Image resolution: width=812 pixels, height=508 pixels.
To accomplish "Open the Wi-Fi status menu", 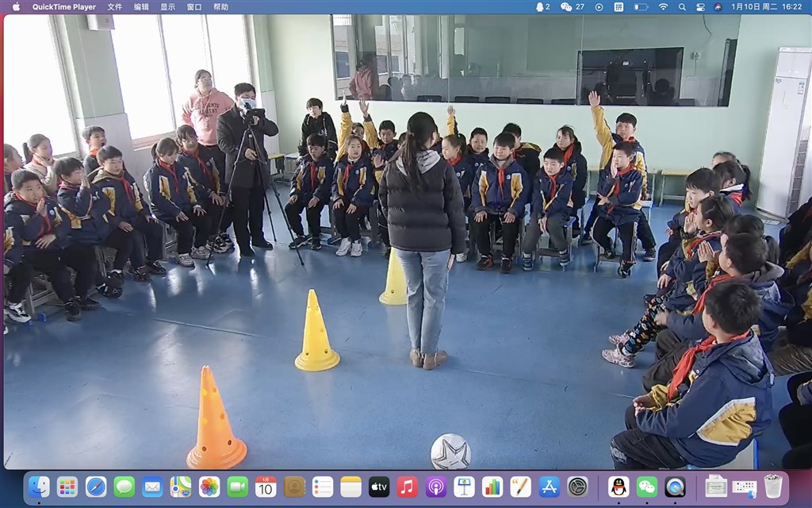I will pyautogui.click(x=664, y=6).
